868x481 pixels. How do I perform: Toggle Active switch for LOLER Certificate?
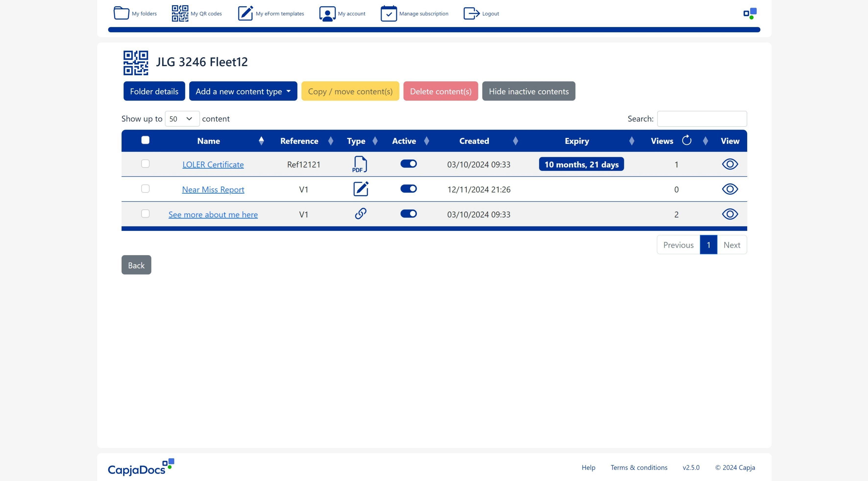408,164
